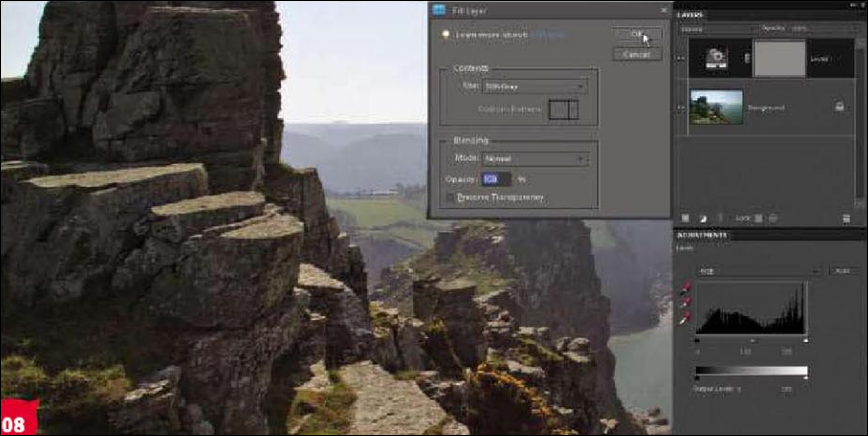868x436 pixels.
Task: Click the Background layer name
Action: 766,108
